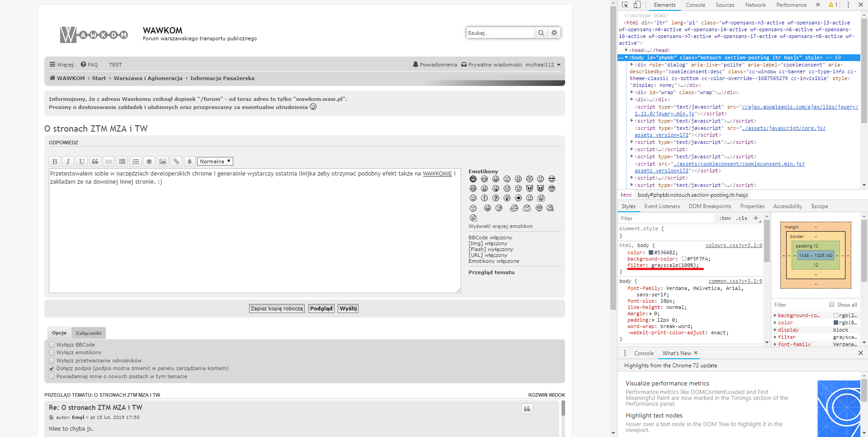The image size is (868, 437).
Task: Enable the 'Show all' computed styles checkbox
Action: tap(831, 304)
